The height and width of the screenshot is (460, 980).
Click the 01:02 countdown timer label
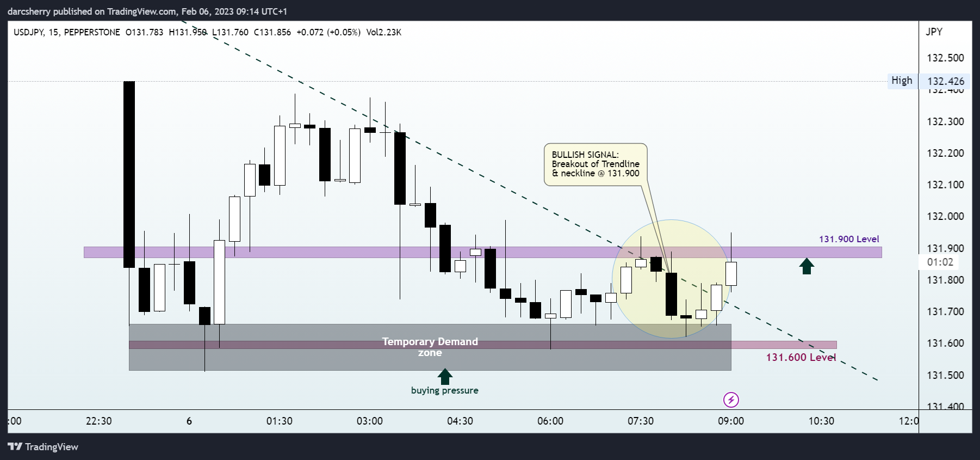pyautogui.click(x=940, y=262)
